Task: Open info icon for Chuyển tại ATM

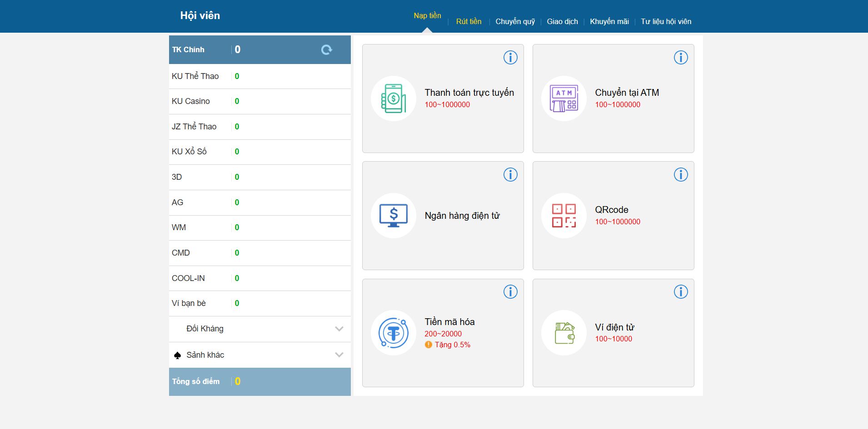Action: [680, 58]
